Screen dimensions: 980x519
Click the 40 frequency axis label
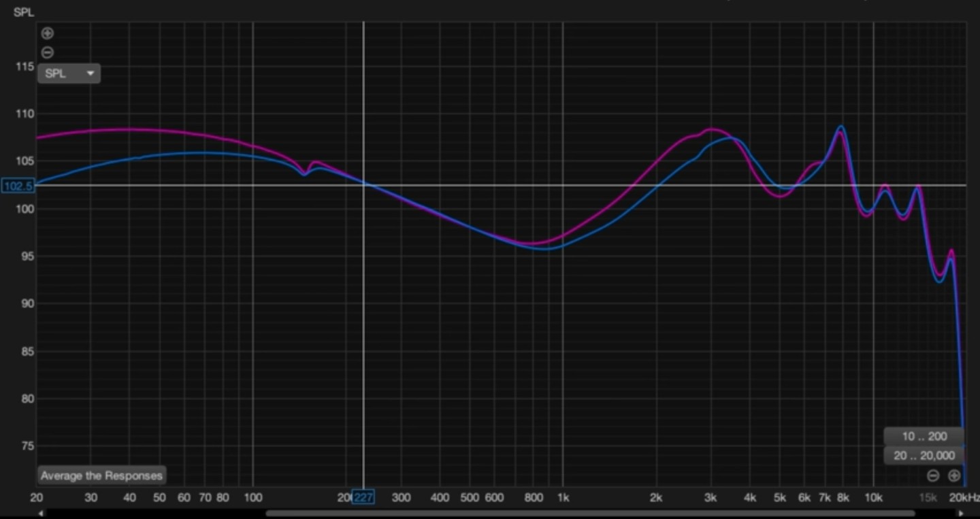[130, 497]
